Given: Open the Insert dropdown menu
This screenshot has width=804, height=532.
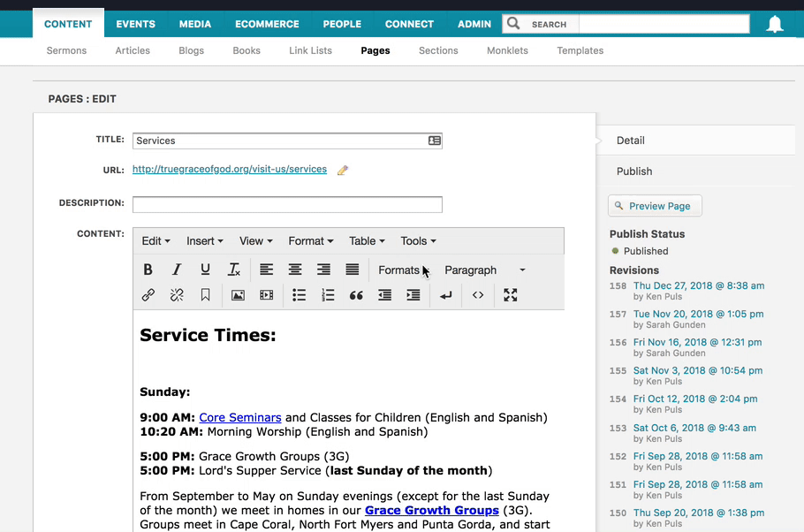Looking at the screenshot, I should pos(205,241).
